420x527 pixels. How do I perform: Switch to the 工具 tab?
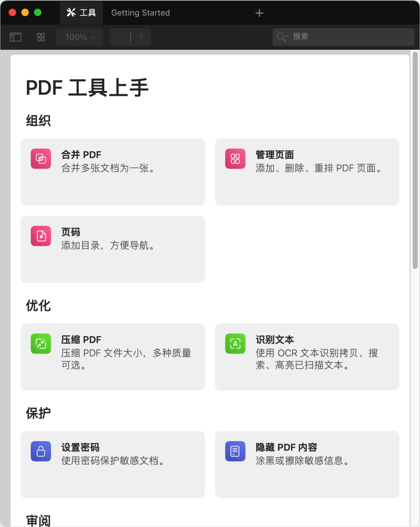pos(81,13)
